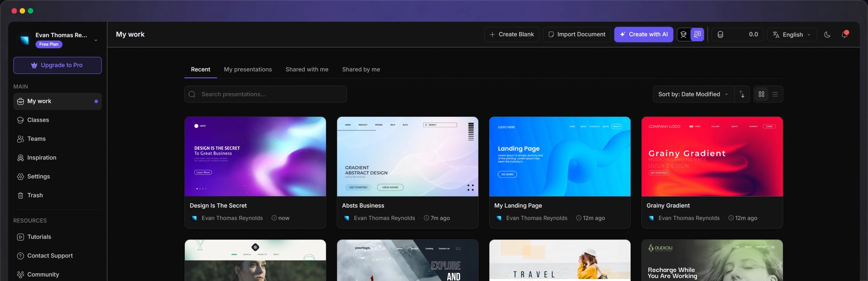Open Classes in sidebar
Screen dimensions: 868x281
(57, 120)
